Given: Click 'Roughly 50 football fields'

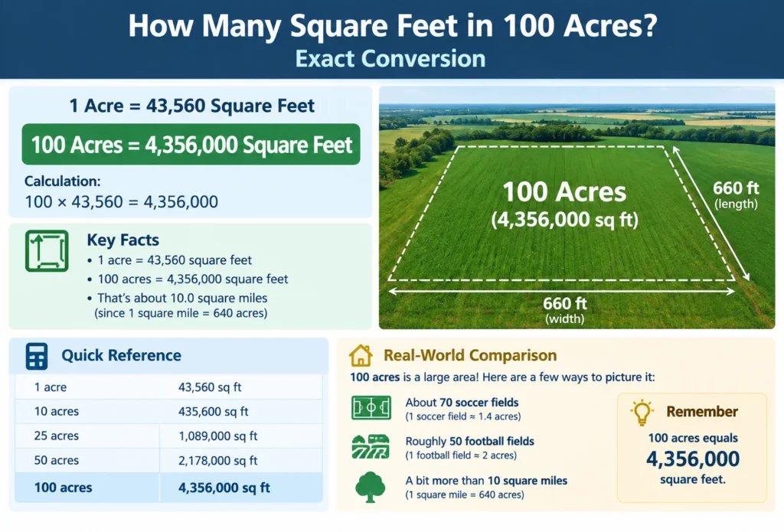Looking at the screenshot, I should pos(469,442).
